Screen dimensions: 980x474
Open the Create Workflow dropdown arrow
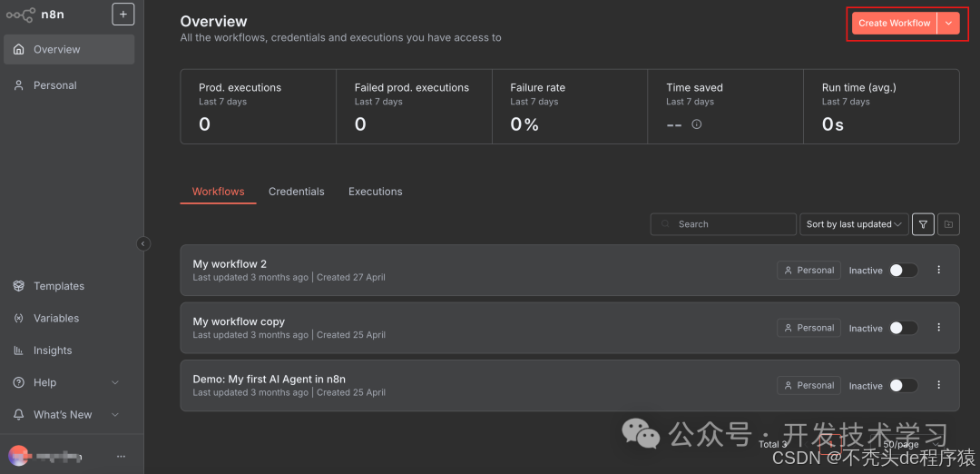pos(949,23)
